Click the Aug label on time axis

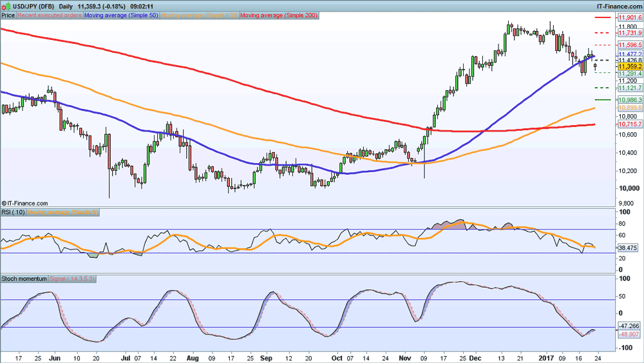pyautogui.click(x=193, y=358)
